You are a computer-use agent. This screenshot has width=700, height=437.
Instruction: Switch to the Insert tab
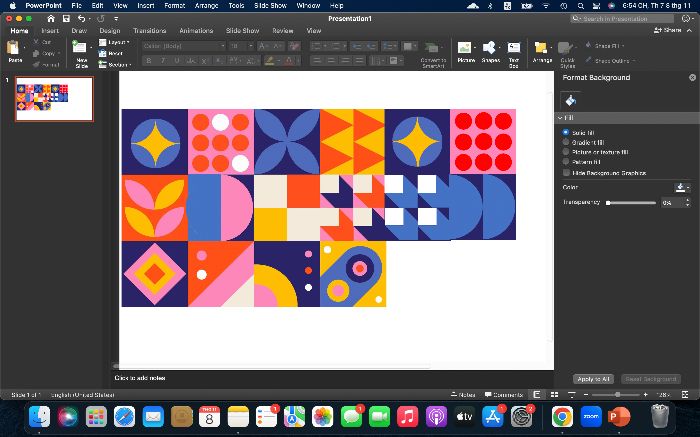click(50, 31)
